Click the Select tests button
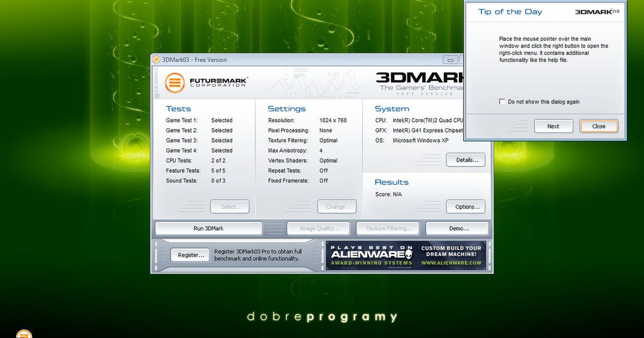 tap(230, 207)
